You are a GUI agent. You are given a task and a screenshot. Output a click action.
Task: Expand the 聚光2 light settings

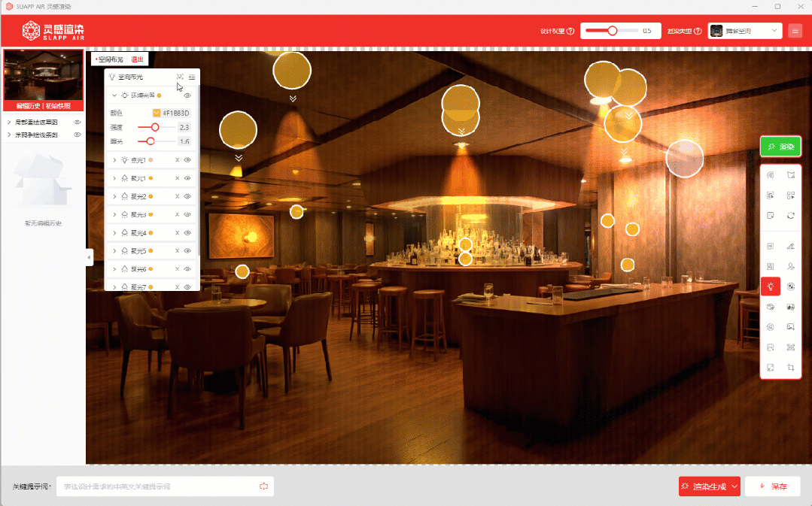[114, 196]
